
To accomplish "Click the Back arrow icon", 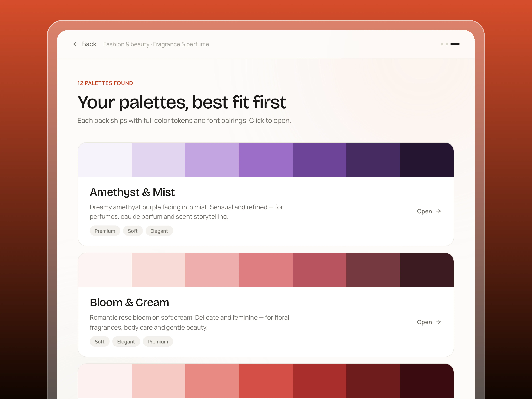I will 75,44.
